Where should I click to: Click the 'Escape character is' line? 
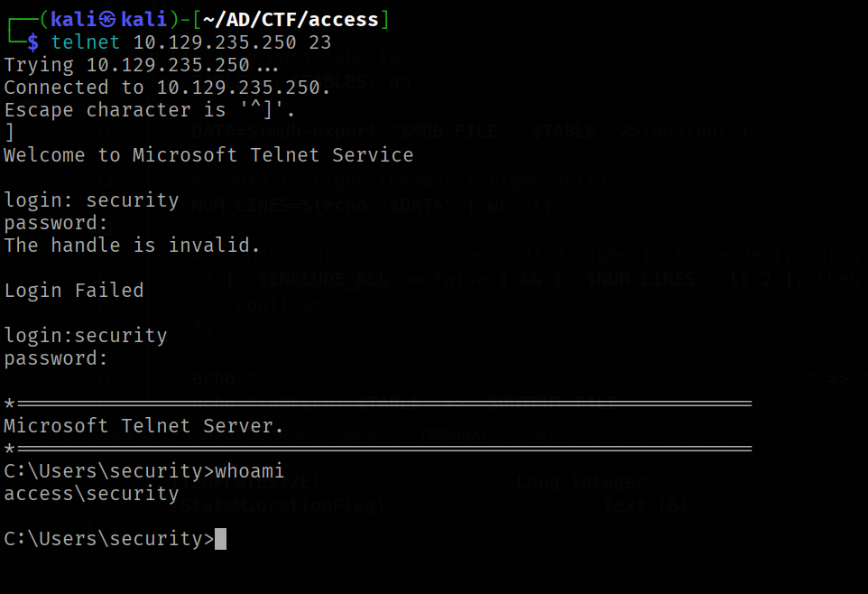click(x=150, y=110)
